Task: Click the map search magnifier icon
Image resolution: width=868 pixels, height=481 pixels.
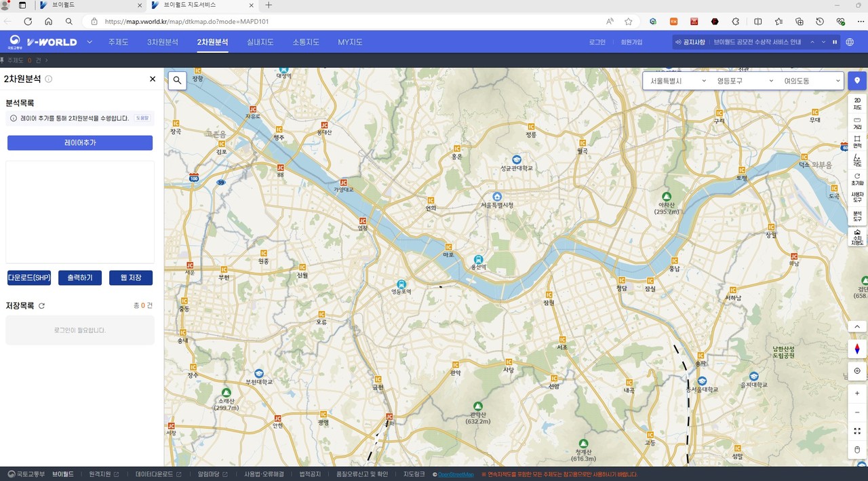Action: click(x=177, y=81)
